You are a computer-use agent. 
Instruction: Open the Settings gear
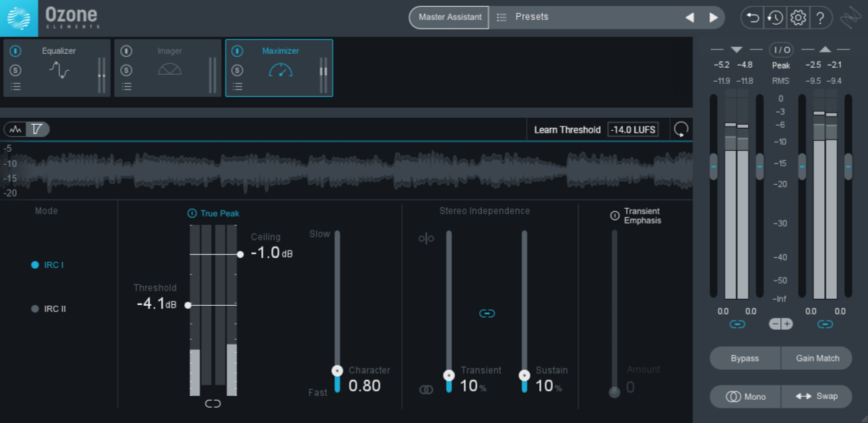pos(798,18)
